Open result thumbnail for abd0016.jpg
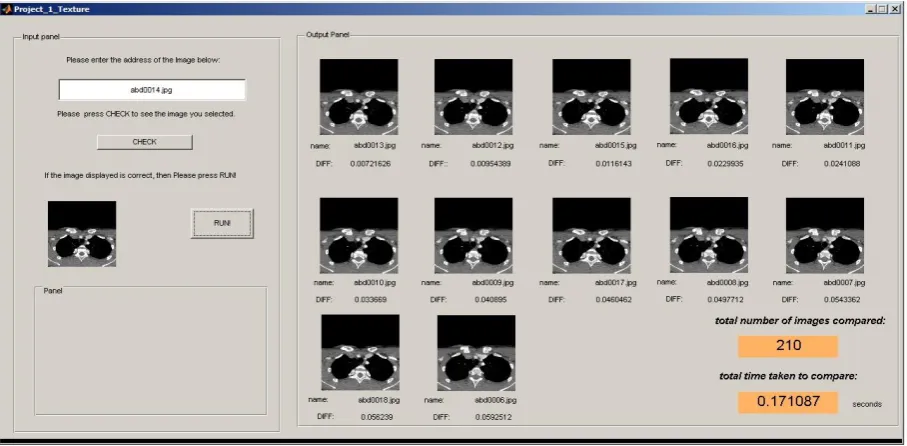 [x=709, y=96]
